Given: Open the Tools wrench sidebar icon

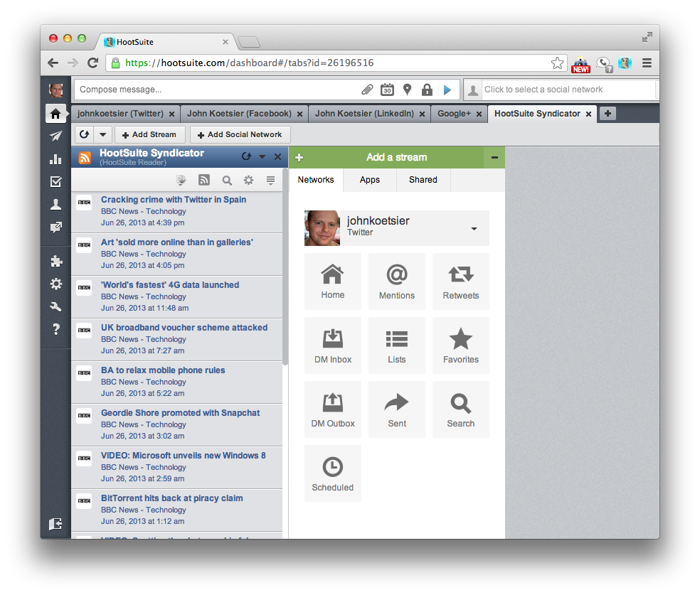Looking at the screenshot, I should 55,306.
